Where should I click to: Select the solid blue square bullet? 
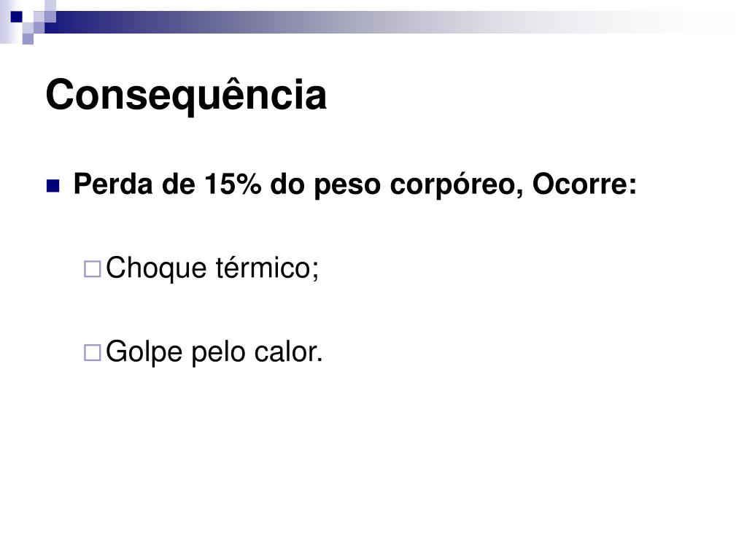(53, 186)
